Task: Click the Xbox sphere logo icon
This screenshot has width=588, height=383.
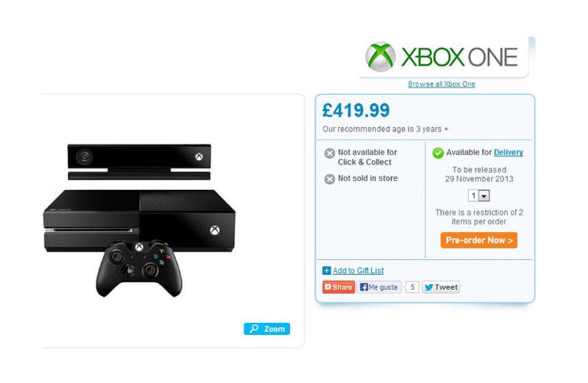Action: (x=380, y=57)
